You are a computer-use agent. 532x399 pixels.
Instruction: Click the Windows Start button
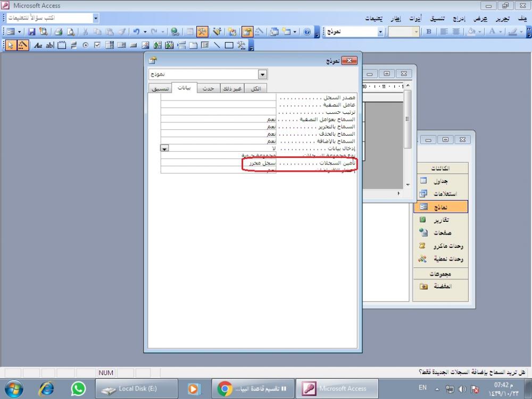14,389
